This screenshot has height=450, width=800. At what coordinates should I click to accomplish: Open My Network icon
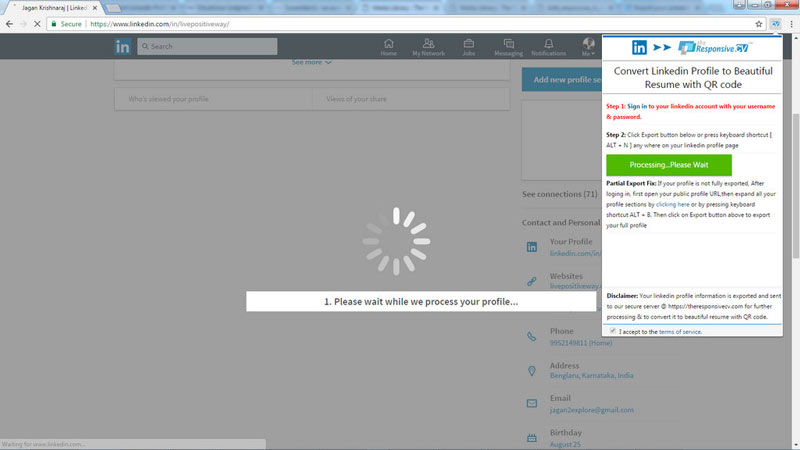pyautogui.click(x=429, y=47)
